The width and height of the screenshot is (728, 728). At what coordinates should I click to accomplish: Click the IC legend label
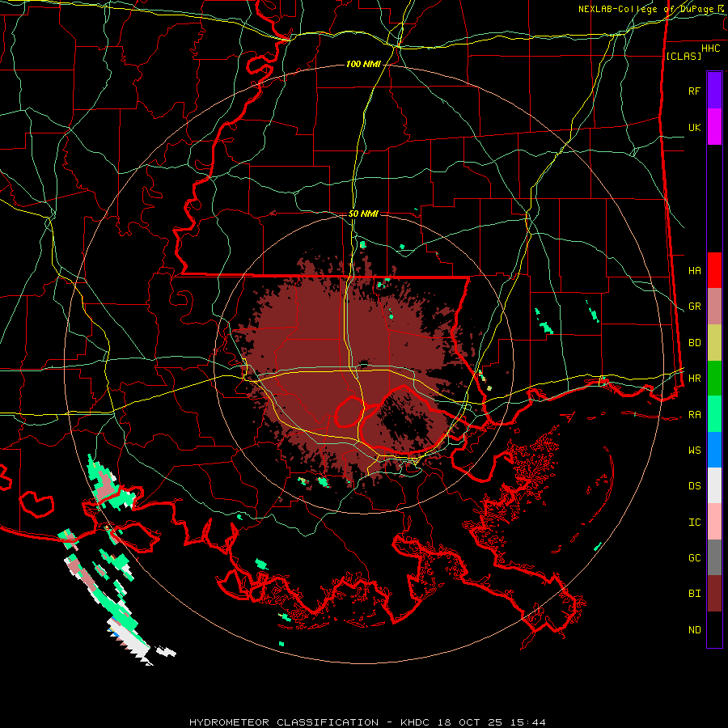694,522
